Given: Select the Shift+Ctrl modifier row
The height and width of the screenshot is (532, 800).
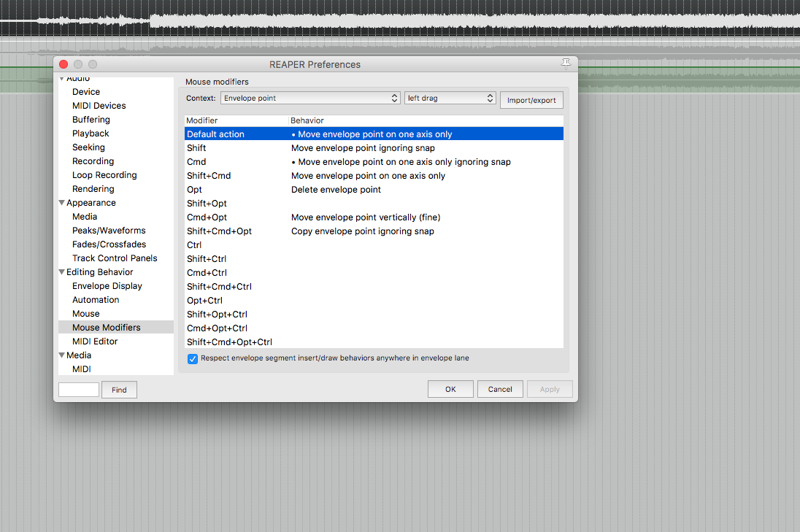Looking at the screenshot, I should pos(374,258).
